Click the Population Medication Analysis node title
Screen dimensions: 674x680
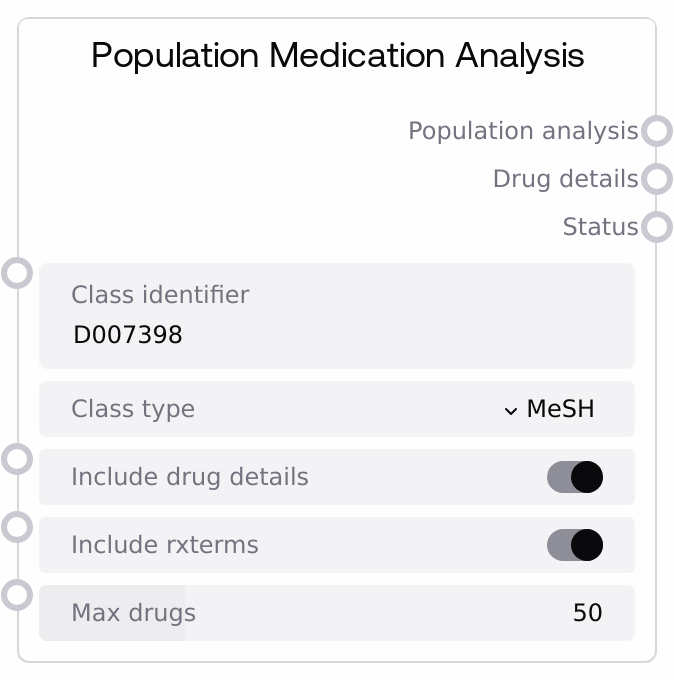pyautogui.click(x=337, y=55)
